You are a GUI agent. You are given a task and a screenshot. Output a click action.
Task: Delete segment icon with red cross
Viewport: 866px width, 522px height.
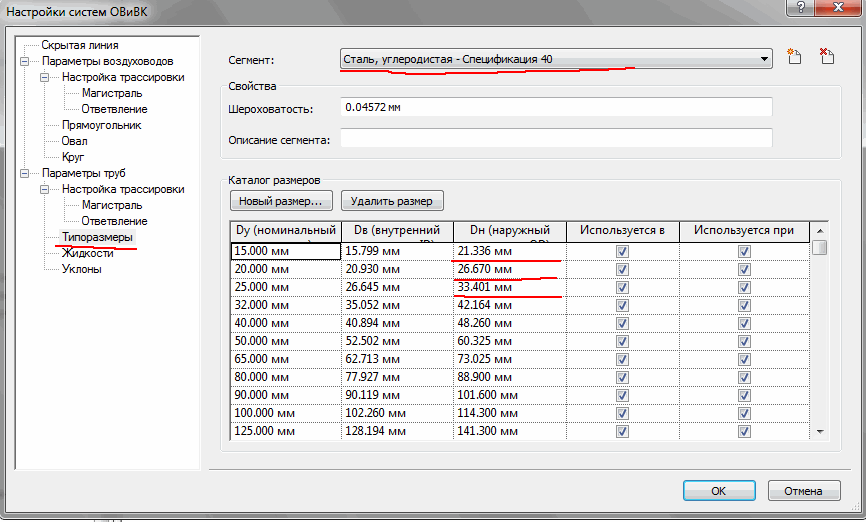827,56
